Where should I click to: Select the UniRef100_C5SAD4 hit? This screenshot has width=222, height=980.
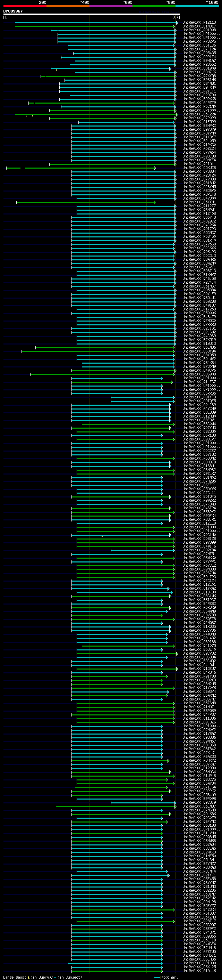(199, 844)
